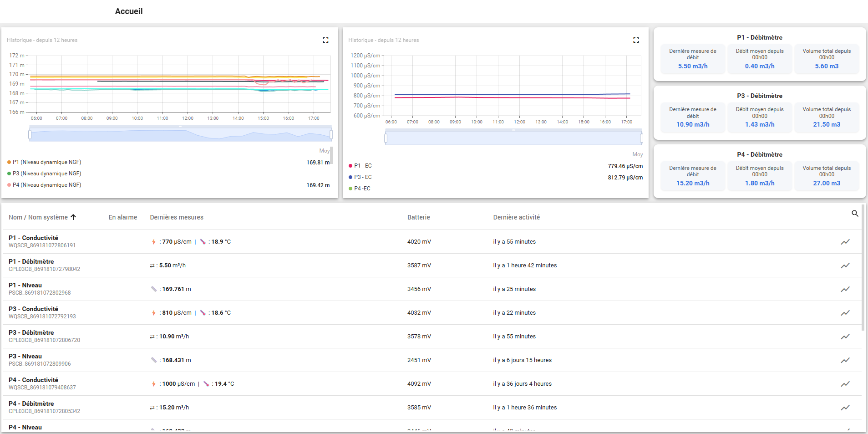Click conductivity bolt icon in P1 - Conductivité row
This screenshot has height=434, width=868.
coord(154,242)
